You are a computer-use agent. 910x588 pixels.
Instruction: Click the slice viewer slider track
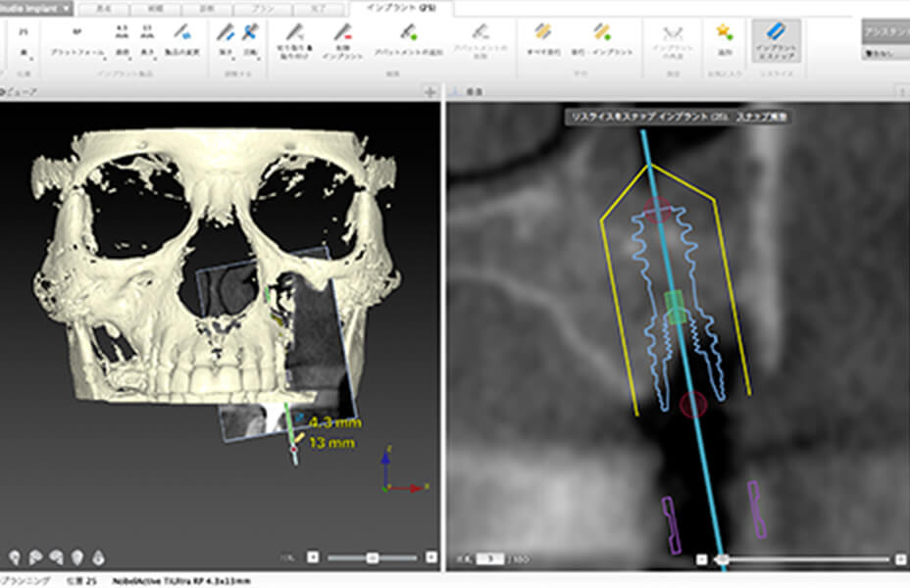[804, 560]
